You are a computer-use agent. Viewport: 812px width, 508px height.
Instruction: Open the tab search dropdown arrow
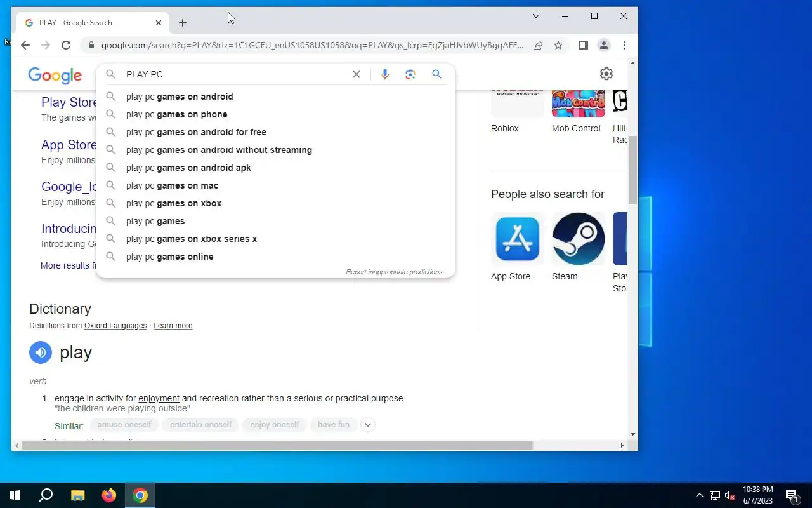[x=536, y=16]
